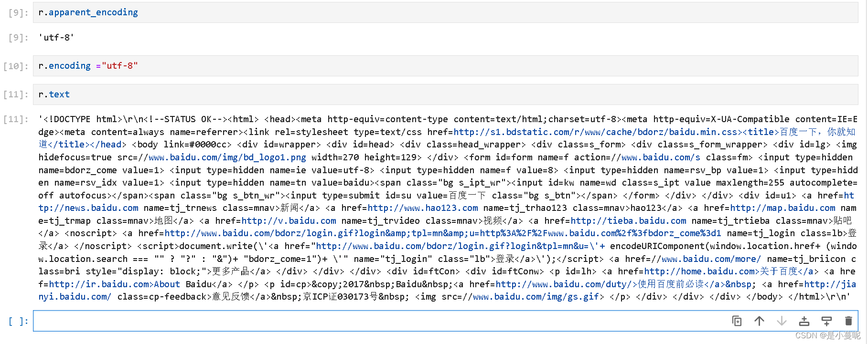The image size is (868, 344).
Task: Click the empty cell's [ ]: prompt
Action: click(x=18, y=322)
